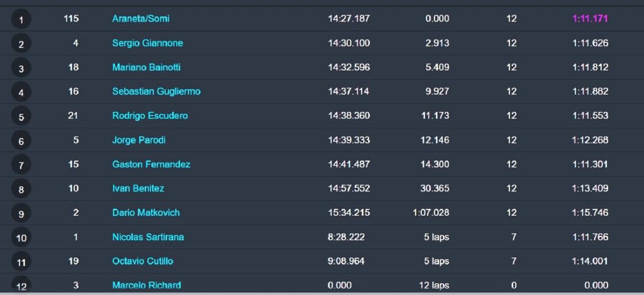Click Ivan Benitez name
This screenshot has width=644, height=295.
(x=138, y=188)
